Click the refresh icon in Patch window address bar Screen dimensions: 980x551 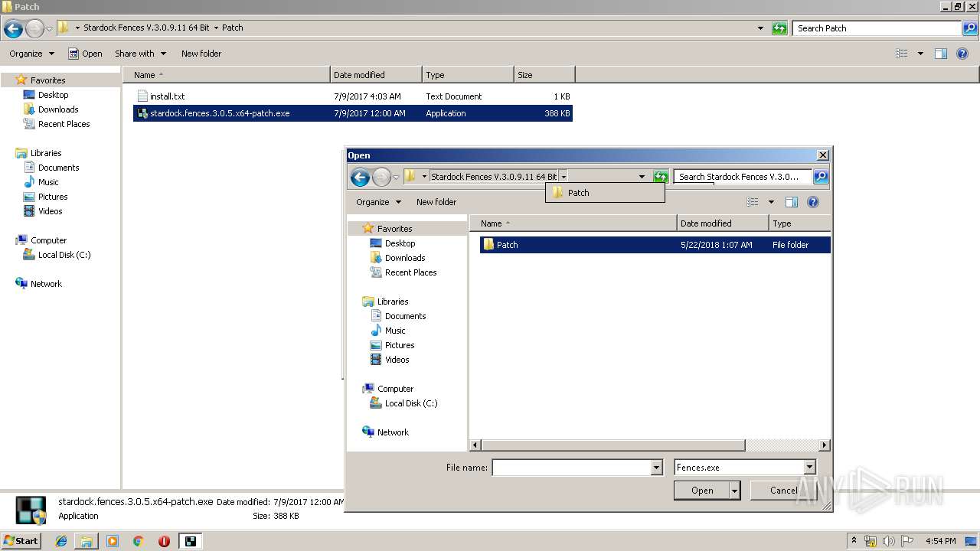779,28
